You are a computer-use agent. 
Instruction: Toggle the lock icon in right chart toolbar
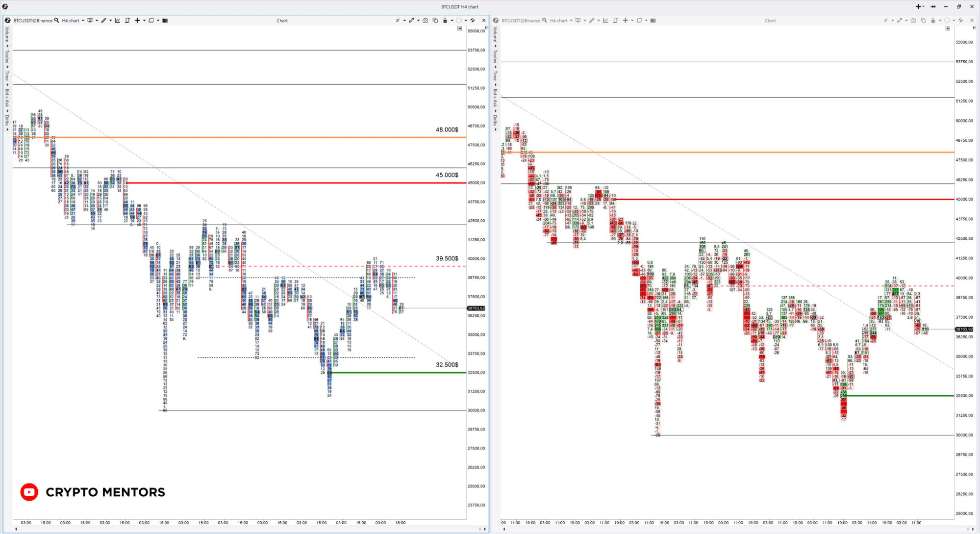pos(933,21)
